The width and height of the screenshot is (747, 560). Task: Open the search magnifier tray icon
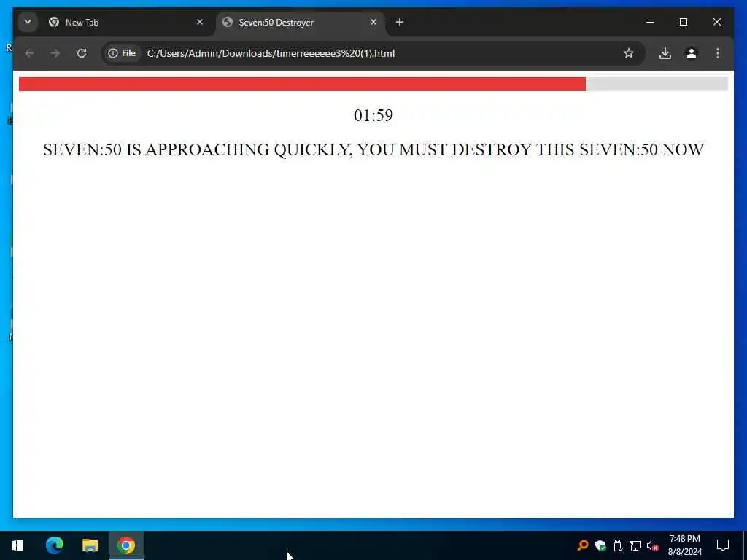pos(583,545)
